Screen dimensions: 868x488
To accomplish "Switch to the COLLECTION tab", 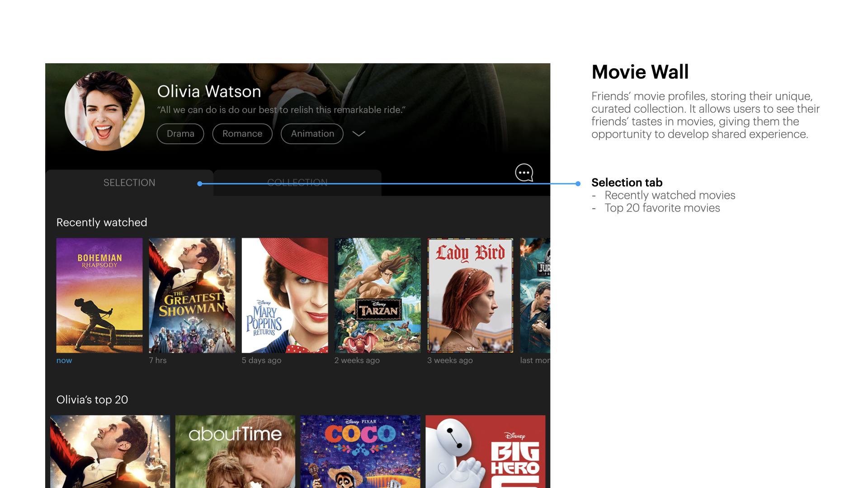I will click(x=297, y=183).
